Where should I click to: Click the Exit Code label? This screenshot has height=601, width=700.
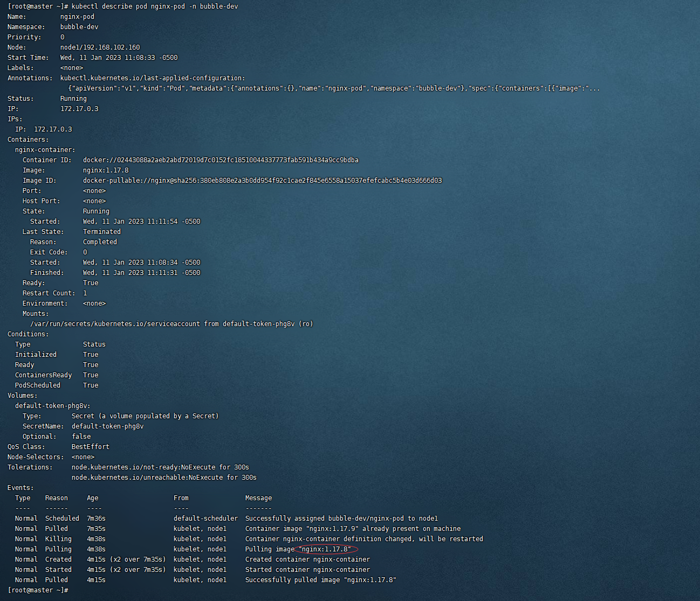[49, 252]
